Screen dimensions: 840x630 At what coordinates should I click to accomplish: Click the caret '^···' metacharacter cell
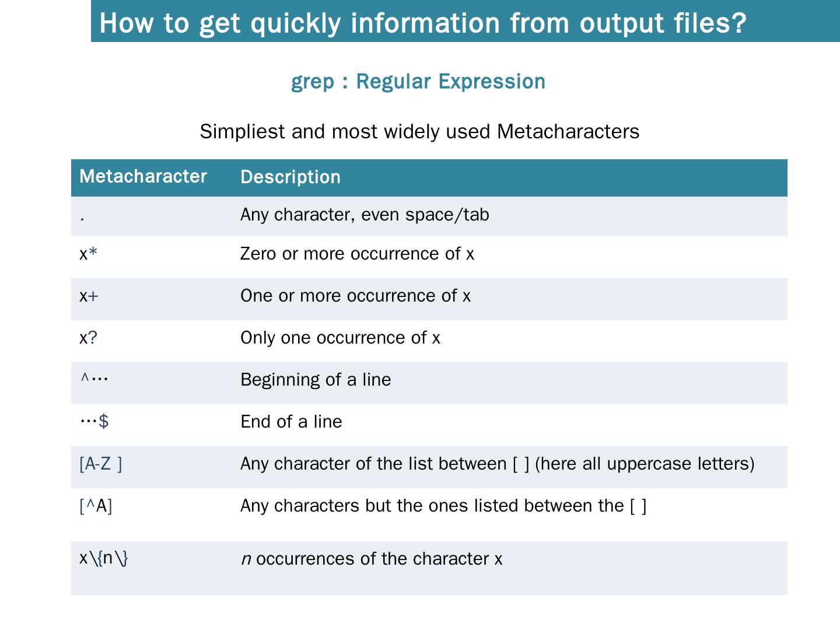[94, 379]
